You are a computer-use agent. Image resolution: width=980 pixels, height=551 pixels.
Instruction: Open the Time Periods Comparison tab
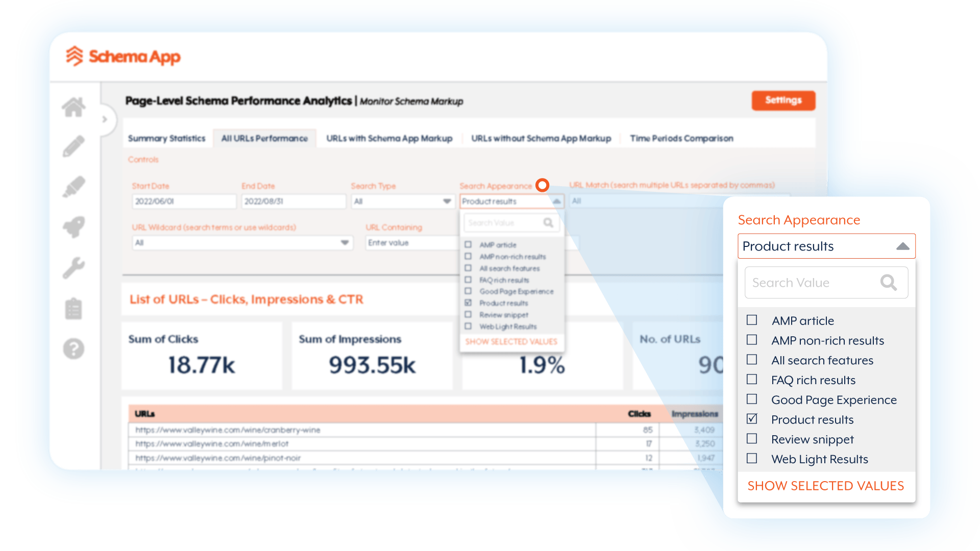click(x=681, y=138)
